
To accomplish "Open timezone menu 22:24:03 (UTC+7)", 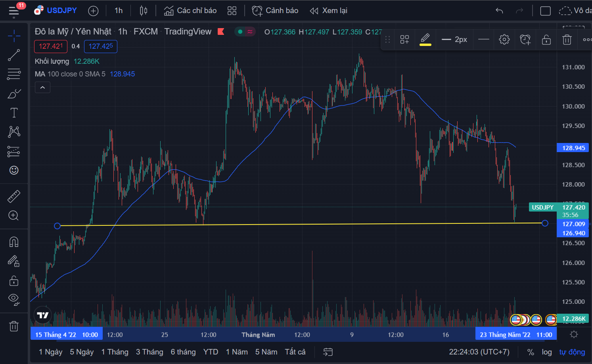I will (479, 352).
